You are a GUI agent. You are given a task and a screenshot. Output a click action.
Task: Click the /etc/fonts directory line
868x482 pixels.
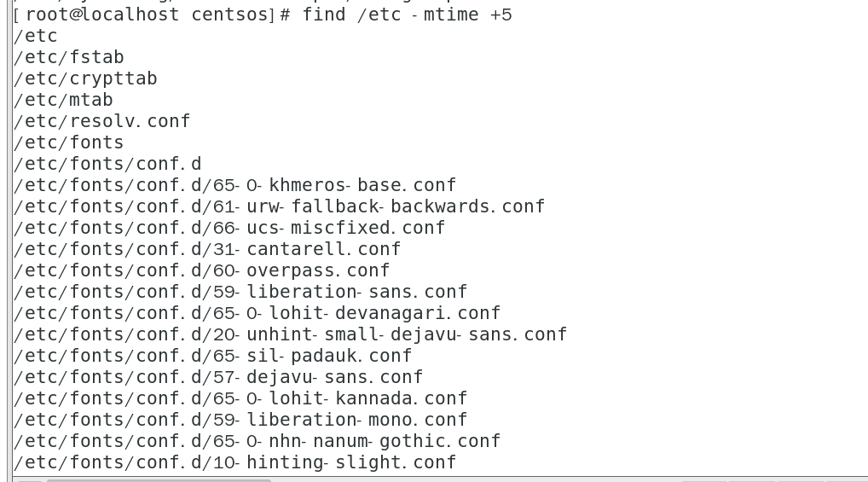[69, 142]
